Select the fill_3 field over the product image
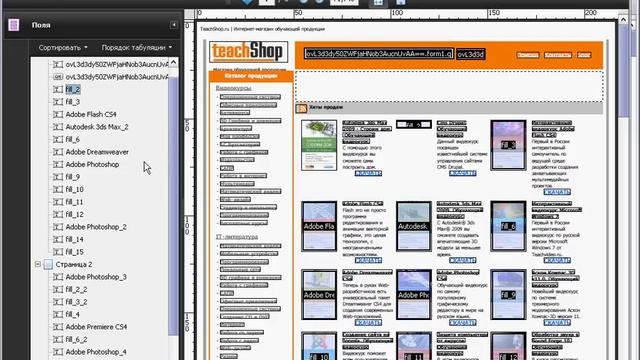Image resolution: width=640 pixels, height=360 pixels. 508,145
